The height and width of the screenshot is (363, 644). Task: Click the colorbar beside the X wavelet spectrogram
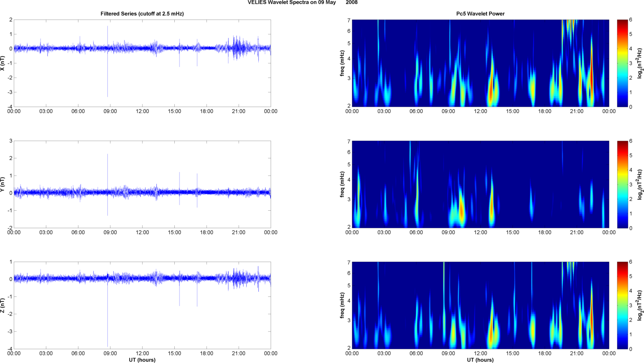(x=622, y=63)
